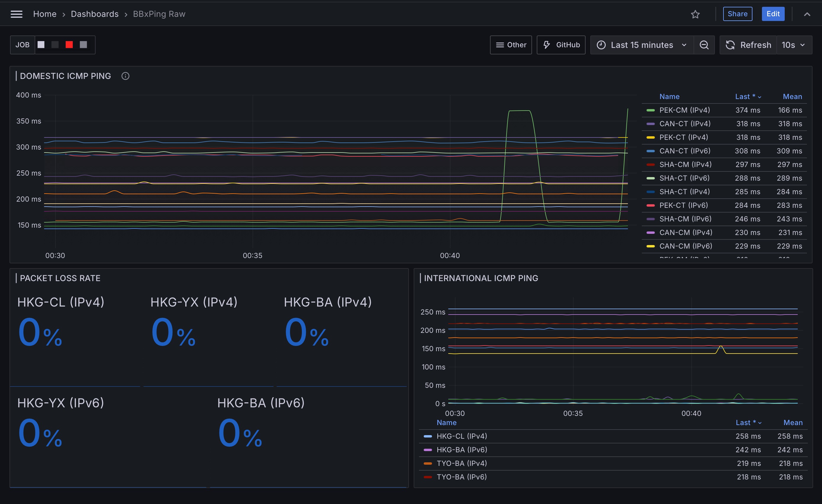Click the clock icon in time picker

pos(601,45)
